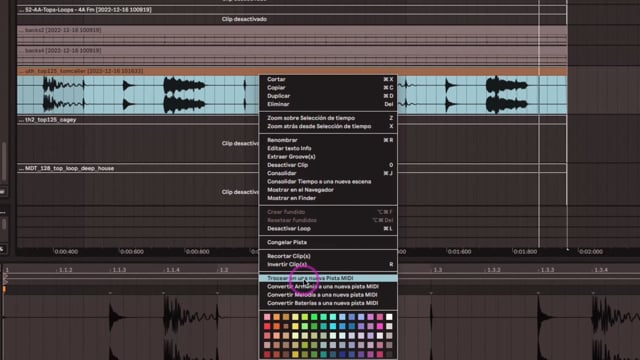The width and height of the screenshot is (640, 360).
Task: Click beat marker 1.3.2 in clip ruler
Action: [494, 270]
